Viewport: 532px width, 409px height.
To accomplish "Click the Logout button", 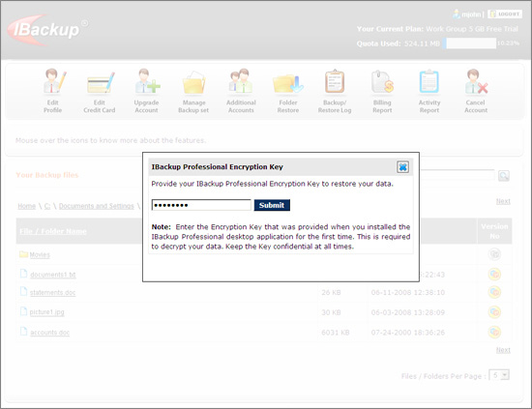I will [505, 14].
